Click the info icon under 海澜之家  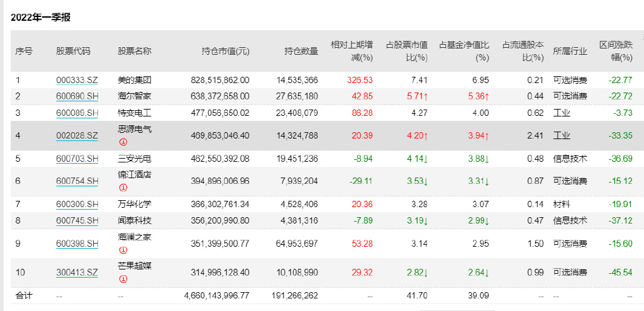pos(123,250)
